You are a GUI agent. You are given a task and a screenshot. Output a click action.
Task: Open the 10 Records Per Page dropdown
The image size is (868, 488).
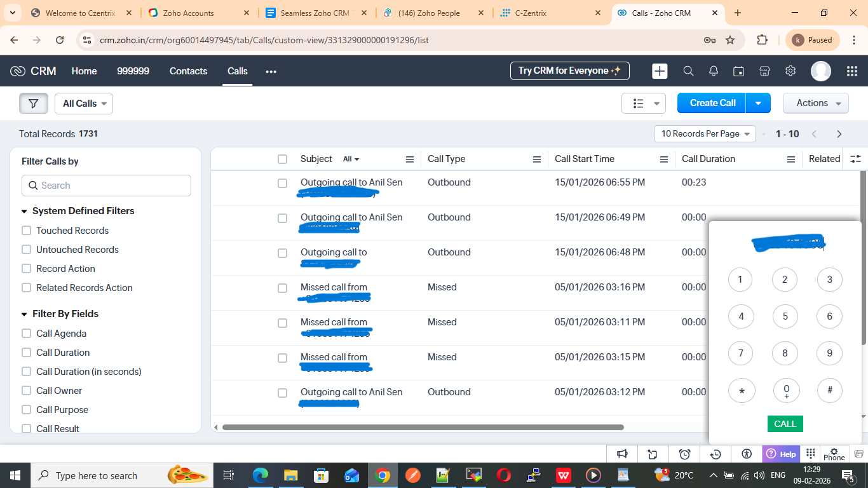click(x=705, y=134)
